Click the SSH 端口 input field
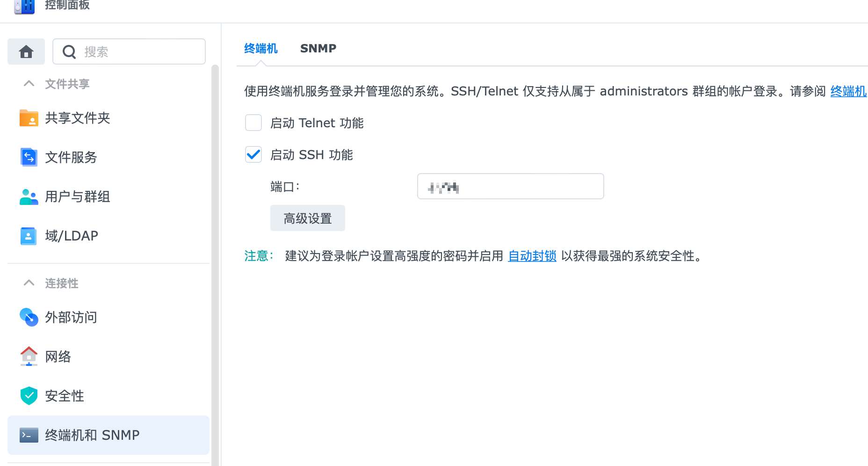This screenshot has height=466, width=868. pos(511,186)
